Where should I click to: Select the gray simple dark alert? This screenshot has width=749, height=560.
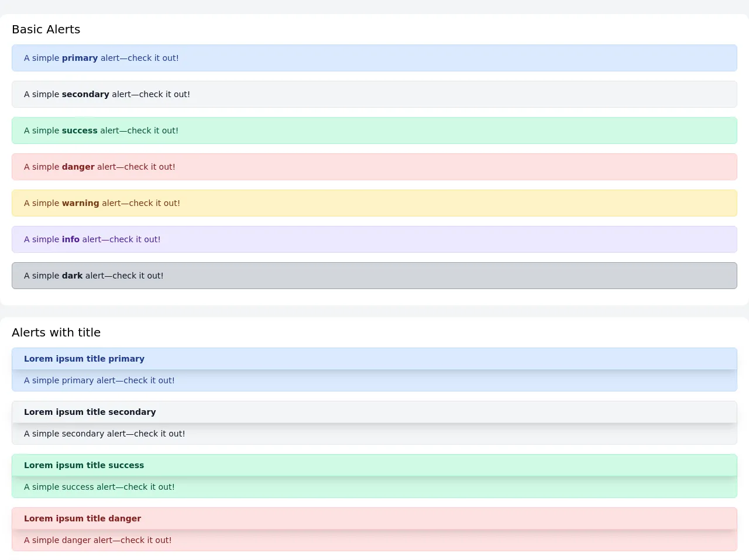pyautogui.click(x=374, y=276)
